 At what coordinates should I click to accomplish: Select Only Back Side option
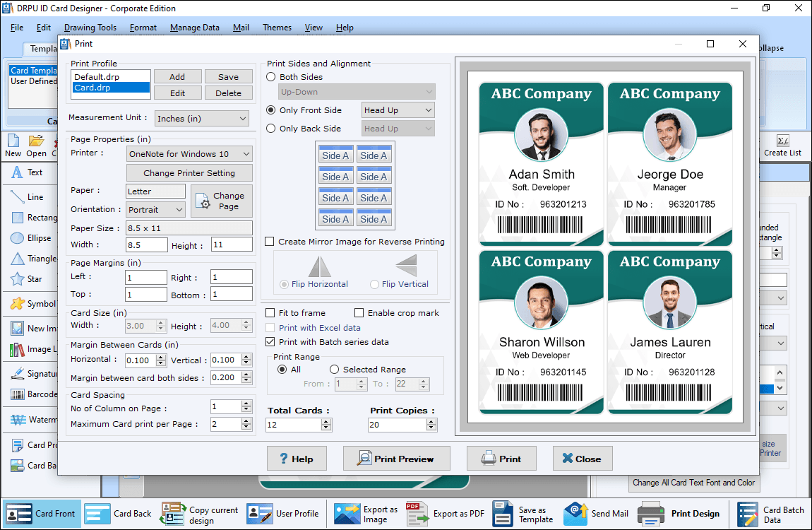[x=271, y=129]
